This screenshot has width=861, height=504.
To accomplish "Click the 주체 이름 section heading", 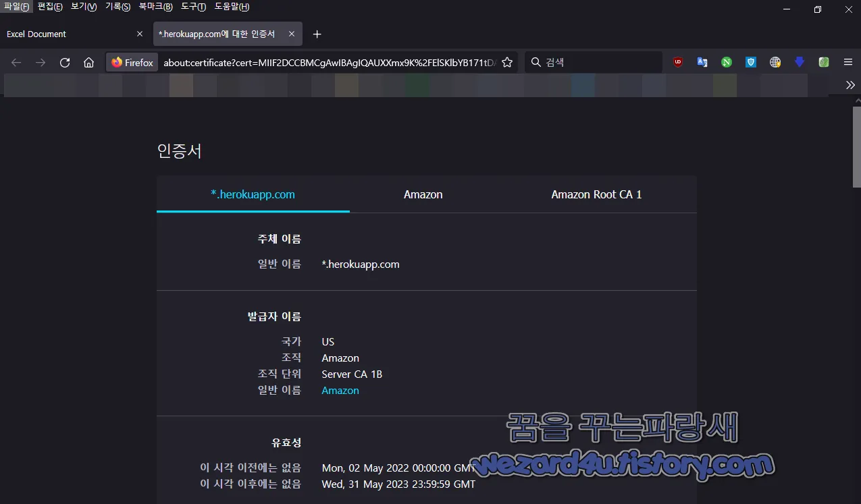I will pos(280,239).
